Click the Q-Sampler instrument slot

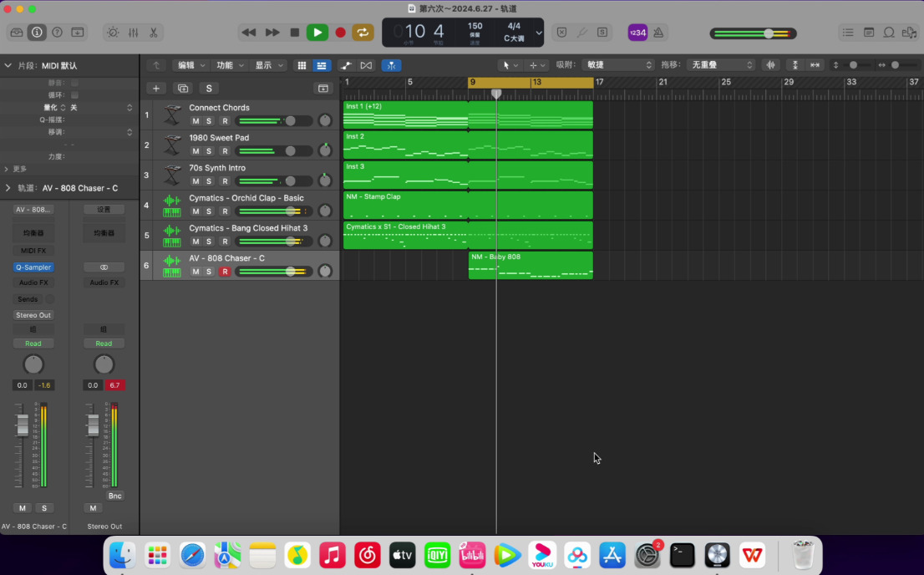[33, 267]
